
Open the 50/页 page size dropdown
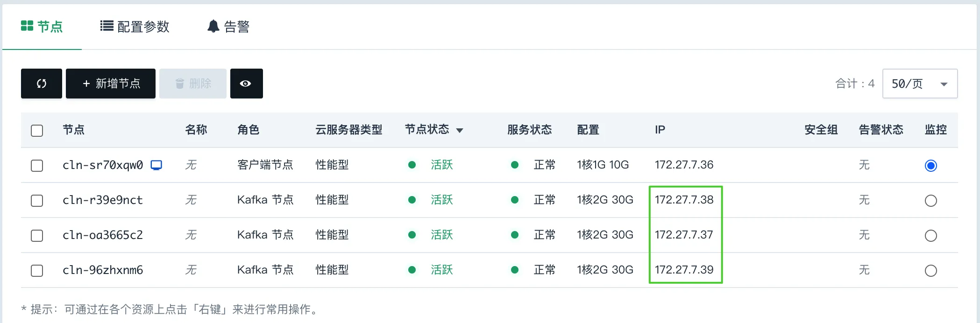919,84
